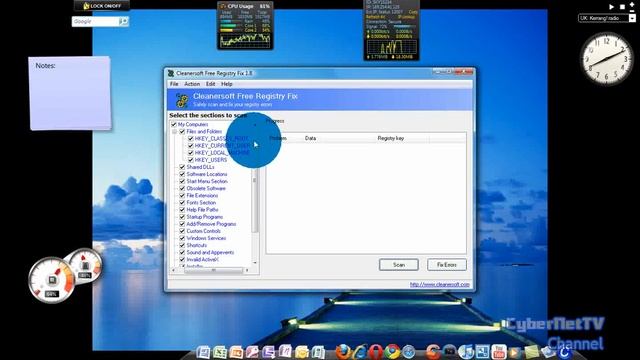Uncheck Software Locations
Screen dimensions: 640x360
point(182,174)
